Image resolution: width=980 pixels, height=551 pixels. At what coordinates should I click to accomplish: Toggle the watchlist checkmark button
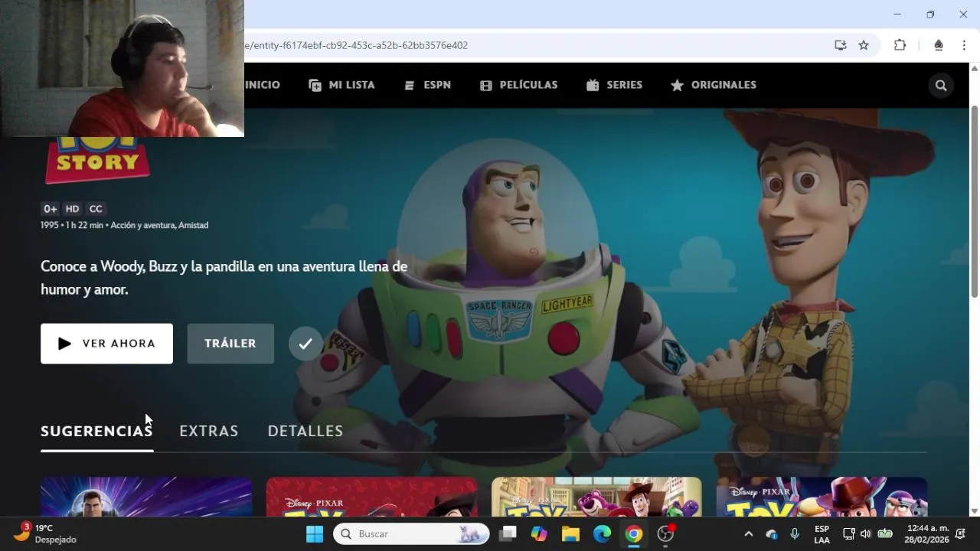coord(305,344)
